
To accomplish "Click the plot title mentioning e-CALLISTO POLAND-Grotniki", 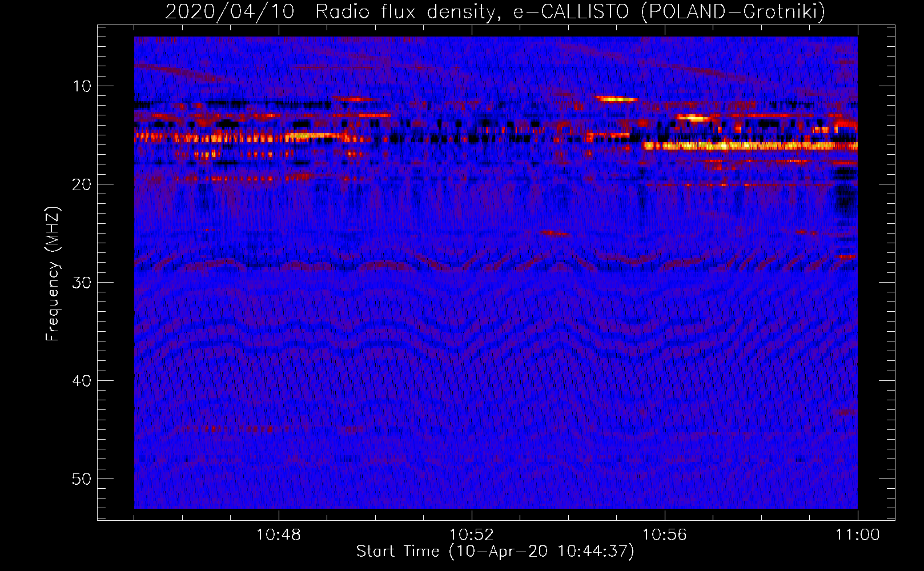I will click(x=495, y=11).
